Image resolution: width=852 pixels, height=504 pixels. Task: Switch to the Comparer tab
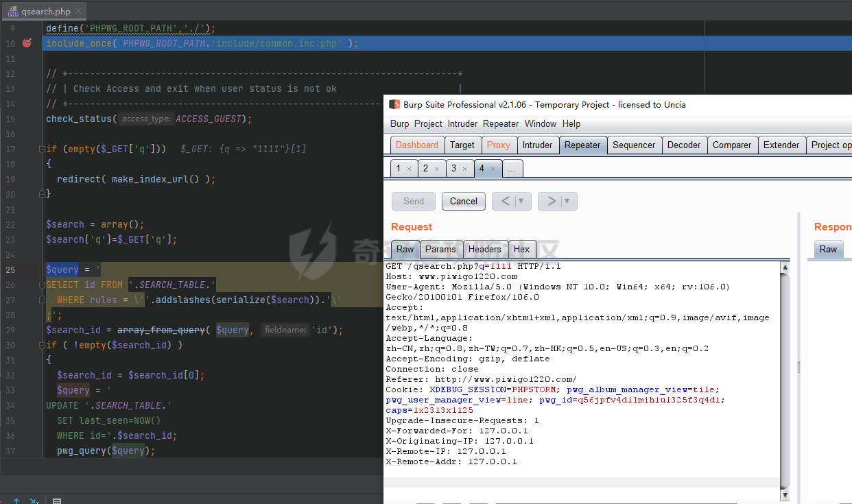tap(732, 145)
